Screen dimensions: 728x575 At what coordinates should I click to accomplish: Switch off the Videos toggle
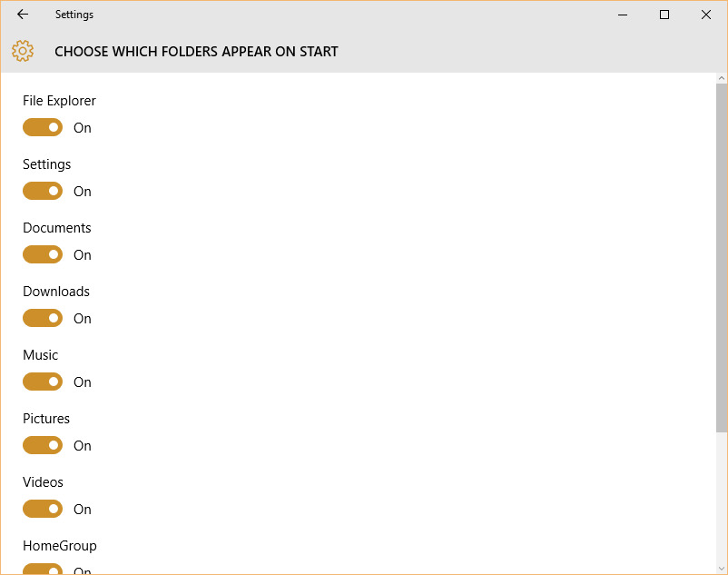tap(43, 510)
